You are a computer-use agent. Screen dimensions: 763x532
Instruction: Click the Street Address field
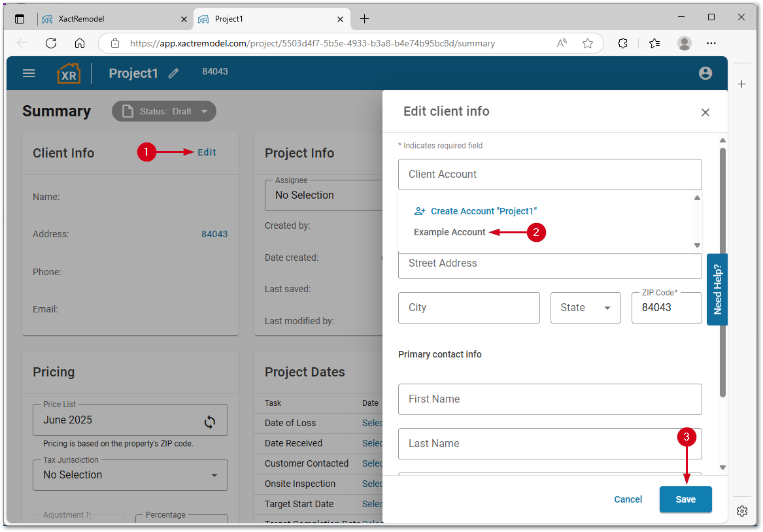click(x=550, y=265)
